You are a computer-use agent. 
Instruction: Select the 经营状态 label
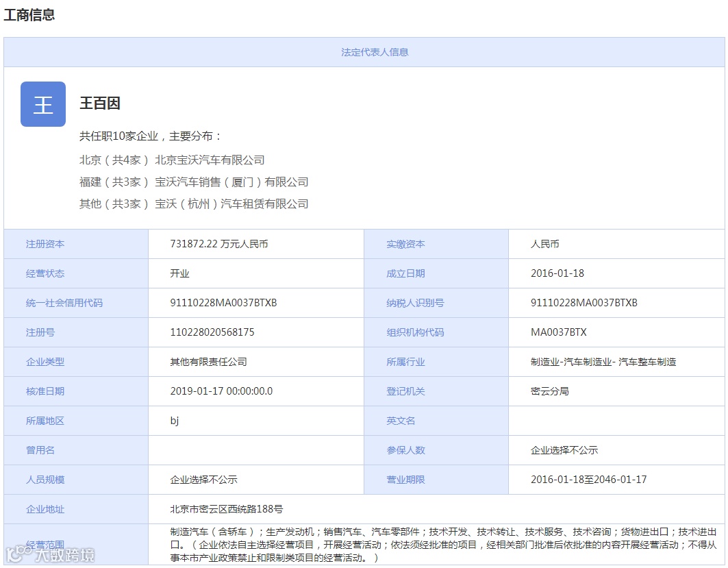point(45,273)
